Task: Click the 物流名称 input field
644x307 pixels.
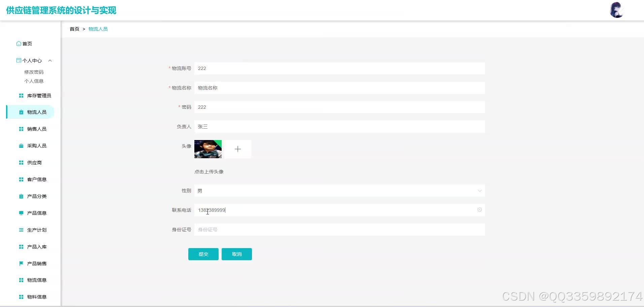Action: click(340, 88)
